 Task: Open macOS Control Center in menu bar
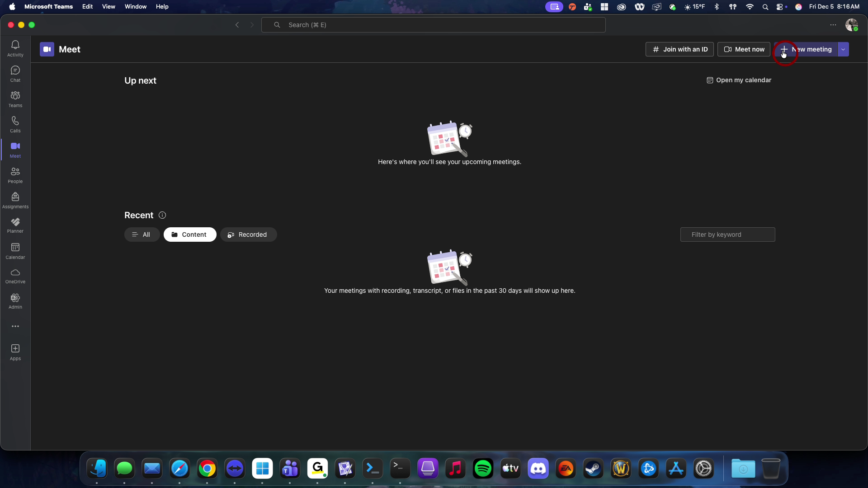(781, 6)
